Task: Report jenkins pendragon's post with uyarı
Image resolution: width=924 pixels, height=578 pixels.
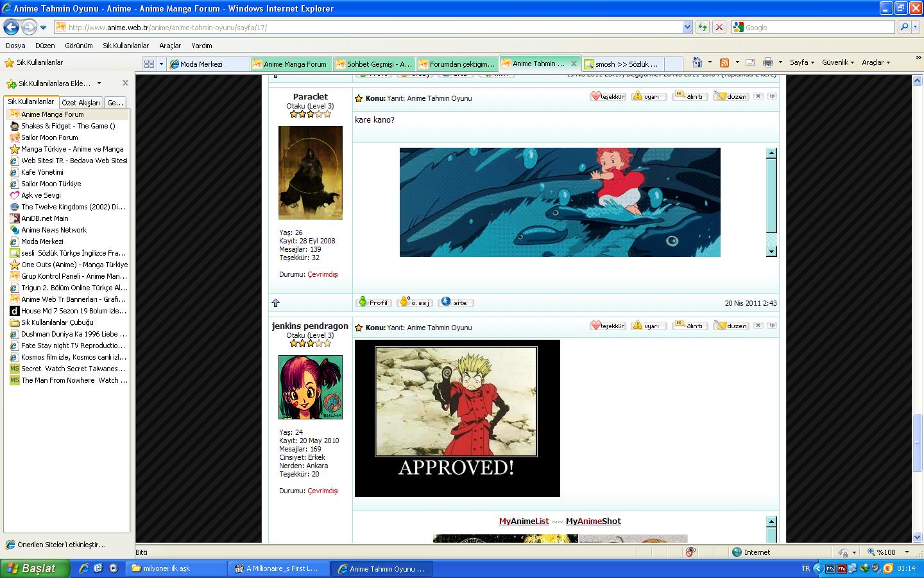Action: [x=648, y=326]
